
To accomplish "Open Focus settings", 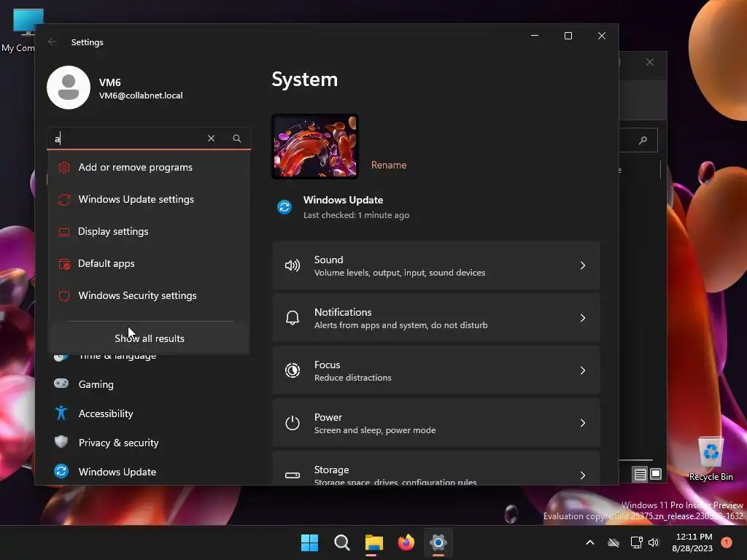I will click(436, 370).
